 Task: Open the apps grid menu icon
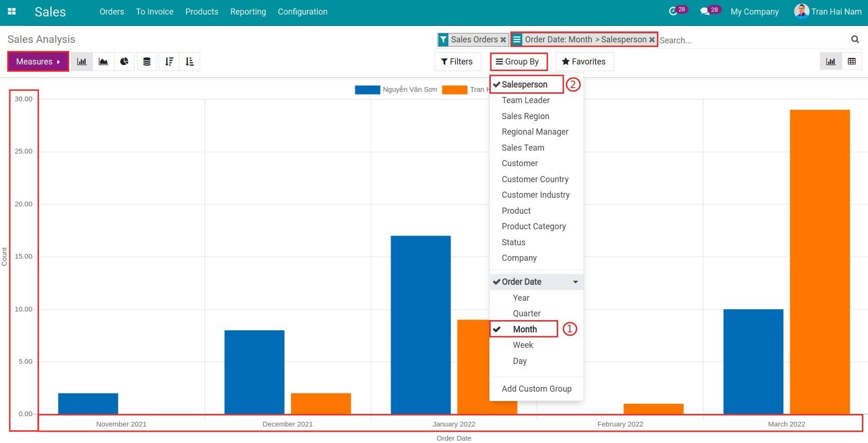[x=12, y=12]
